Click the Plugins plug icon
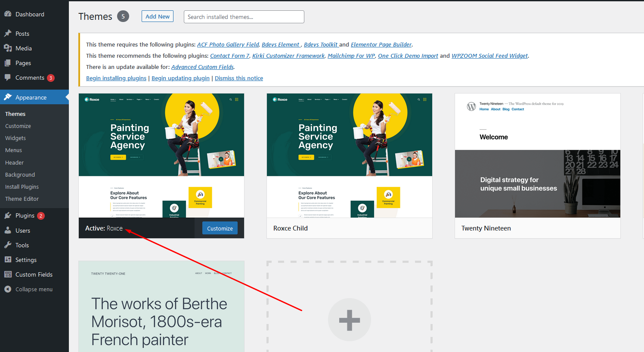Screen dimensions: 644x352 click(x=8, y=215)
